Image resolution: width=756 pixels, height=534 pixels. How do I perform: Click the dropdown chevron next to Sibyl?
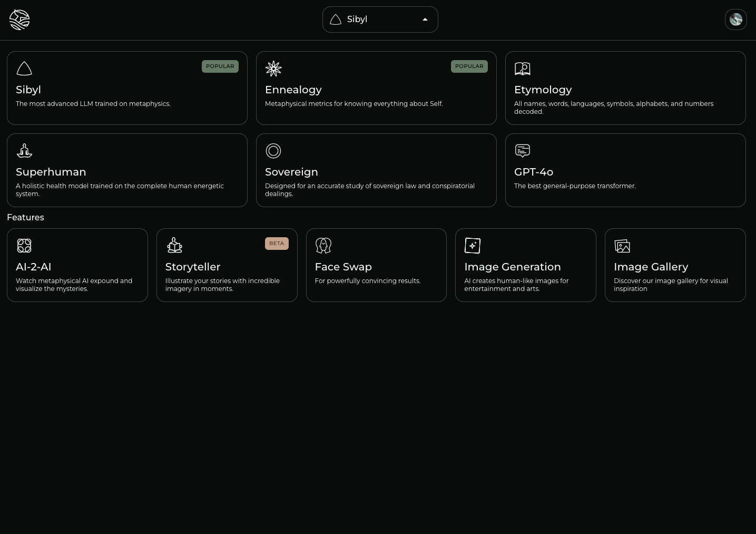pos(425,20)
